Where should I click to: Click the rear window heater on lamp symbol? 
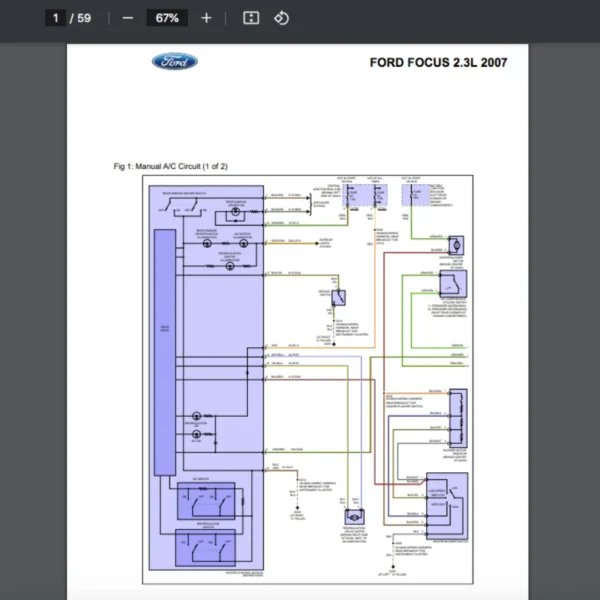[236, 211]
